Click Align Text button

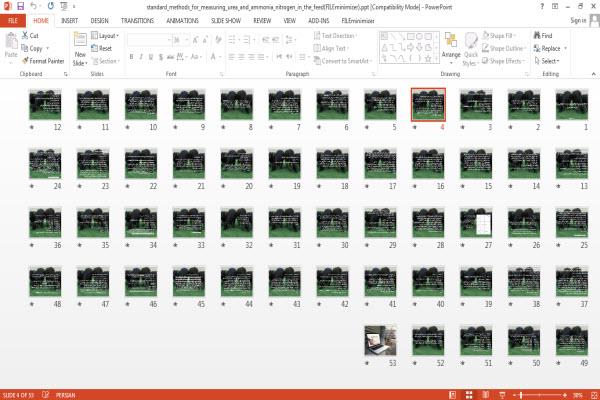pos(331,48)
